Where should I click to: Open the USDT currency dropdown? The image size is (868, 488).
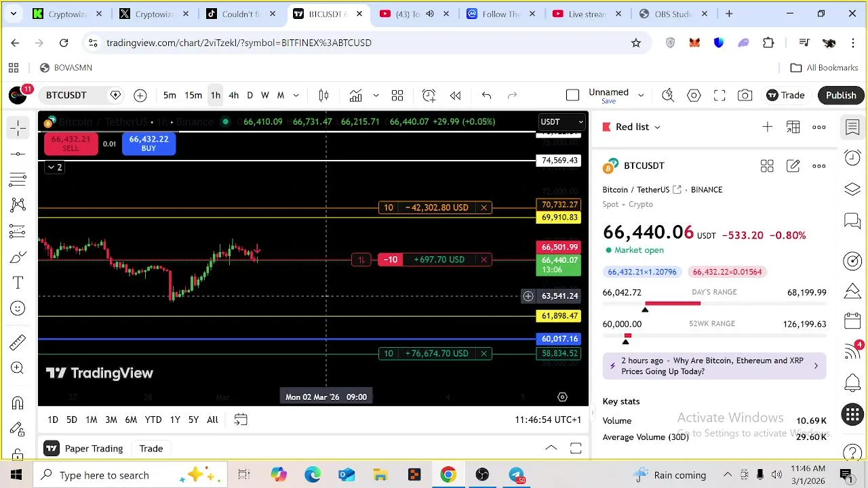561,122
